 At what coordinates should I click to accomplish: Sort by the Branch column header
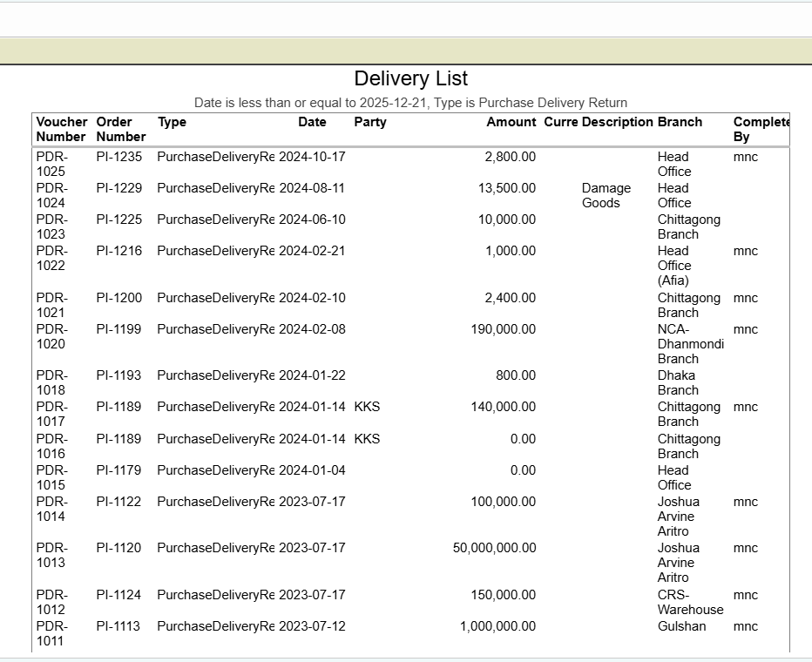point(680,122)
